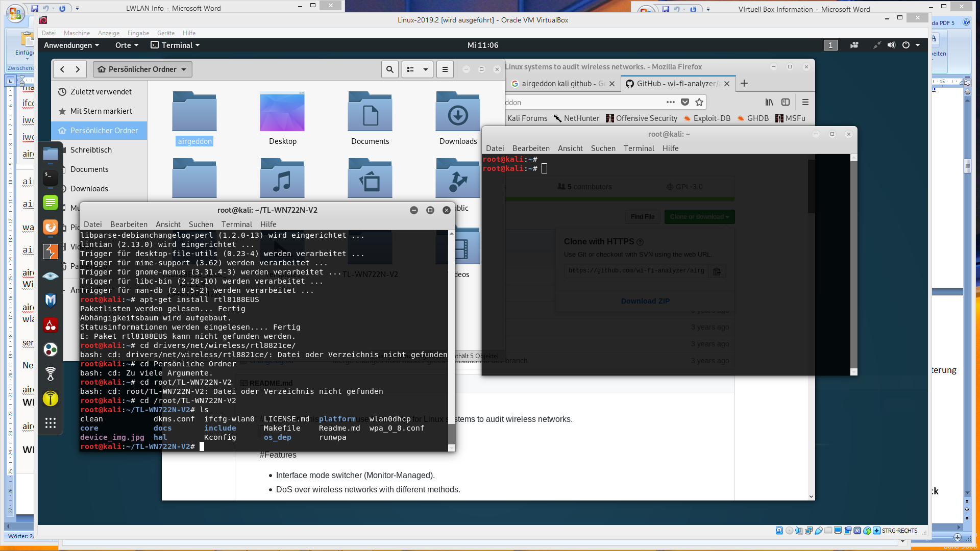980x551 pixels.
Task: Click the workspace indicator 1 in top bar
Action: 830,45
